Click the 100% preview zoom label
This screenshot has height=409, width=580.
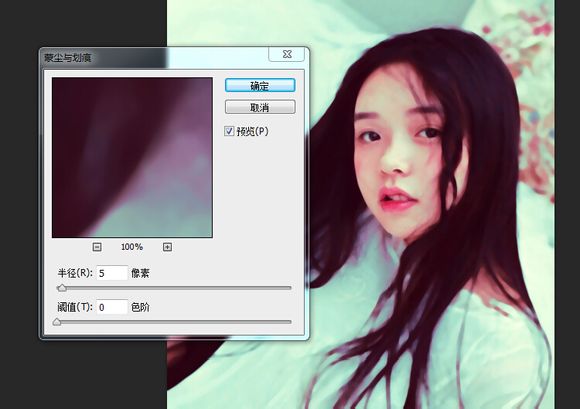click(x=132, y=247)
